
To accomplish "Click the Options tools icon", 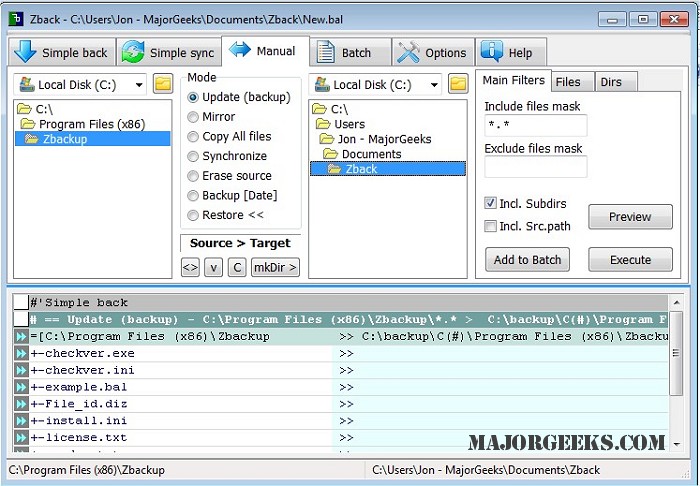I will (x=408, y=52).
